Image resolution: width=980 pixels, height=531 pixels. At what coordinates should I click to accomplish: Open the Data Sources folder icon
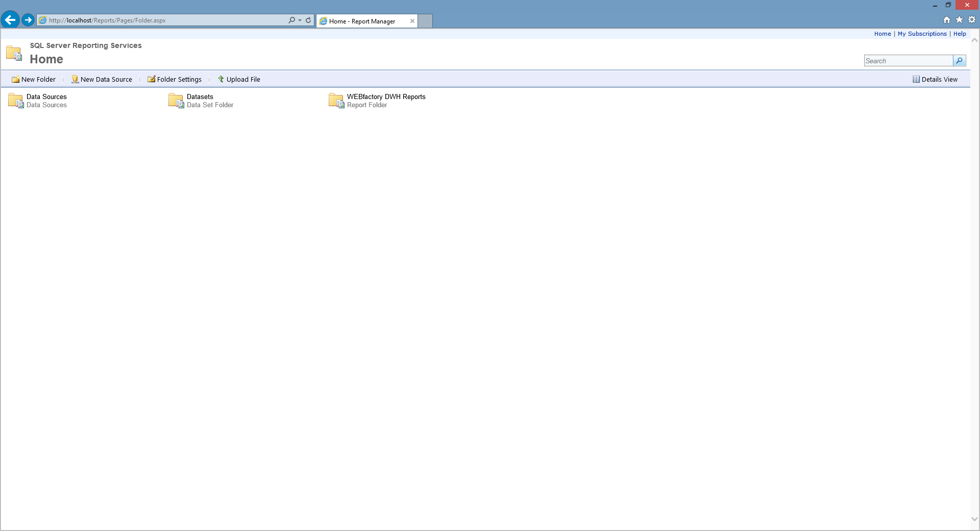click(15, 101)
